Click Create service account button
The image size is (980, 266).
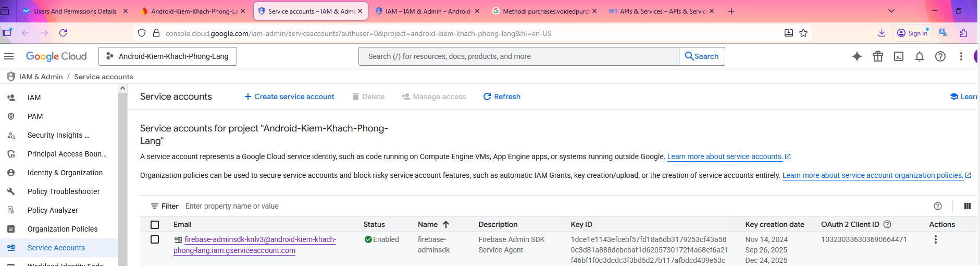[x=289, y=96]
